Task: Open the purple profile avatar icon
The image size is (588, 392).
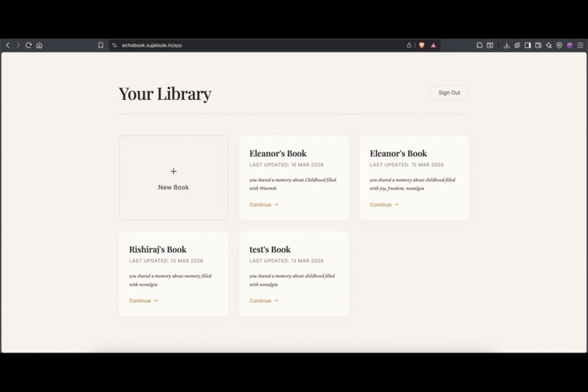Action: coord(570,45)
